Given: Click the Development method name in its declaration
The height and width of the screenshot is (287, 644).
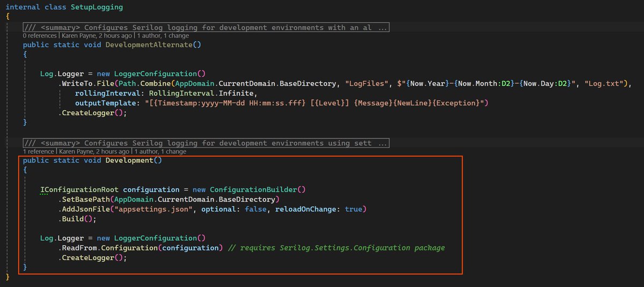Looking at the screenshot, I should coord(129,160).
